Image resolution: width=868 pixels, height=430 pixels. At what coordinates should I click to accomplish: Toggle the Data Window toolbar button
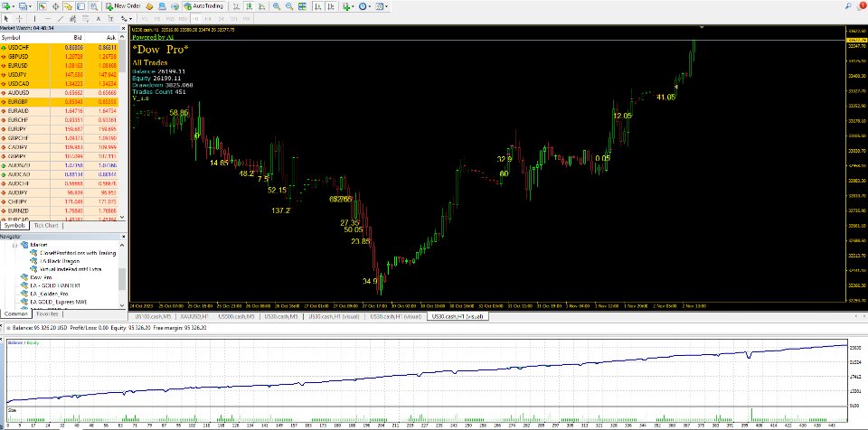point(55,6)
